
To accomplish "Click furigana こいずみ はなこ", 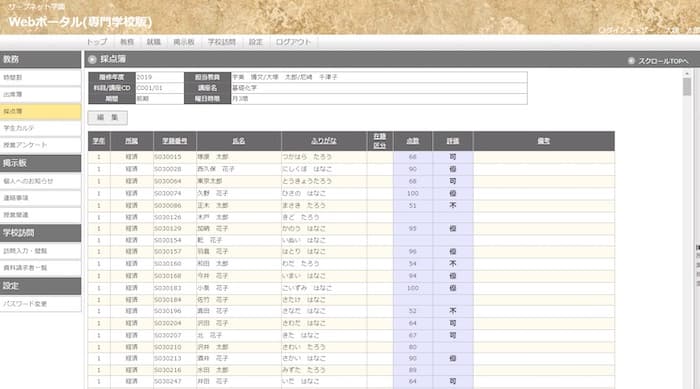I will 307,288.
